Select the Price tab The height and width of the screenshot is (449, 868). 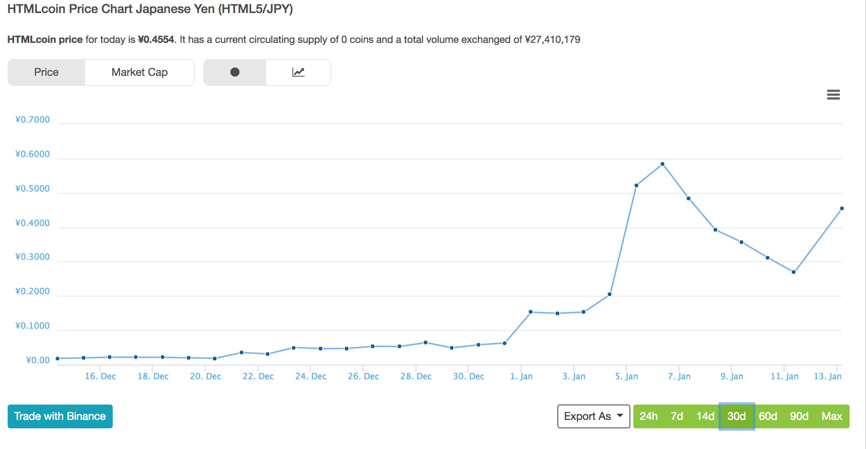pyautogui.click(x=46, y=72)
